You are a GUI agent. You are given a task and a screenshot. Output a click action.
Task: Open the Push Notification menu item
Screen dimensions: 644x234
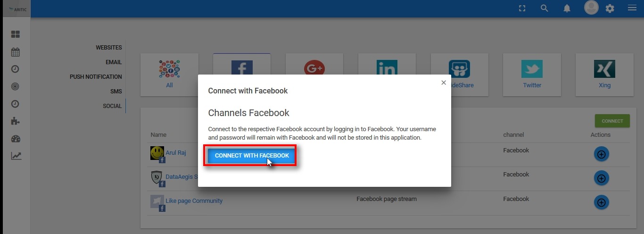click(x=96, y=77)
